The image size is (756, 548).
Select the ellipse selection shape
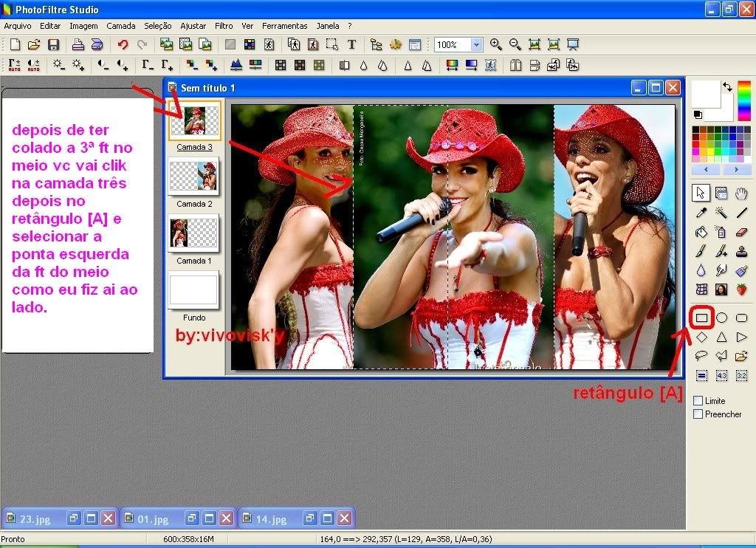tap(722, 318)
